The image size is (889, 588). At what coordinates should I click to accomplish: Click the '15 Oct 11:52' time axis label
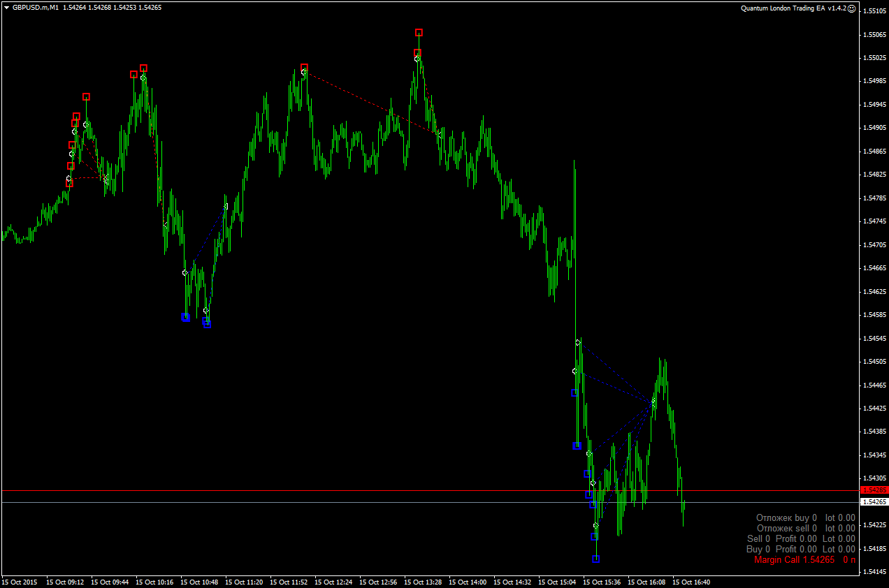(x=288, y=582)
